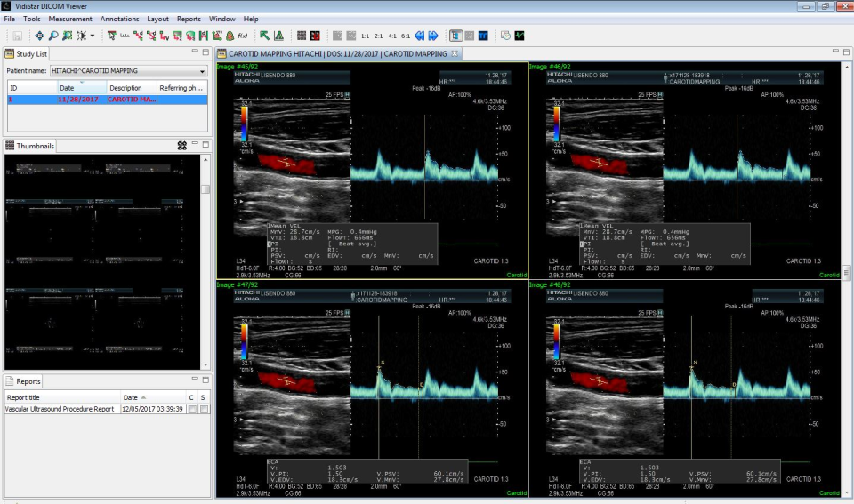Click the f(x) calculation icon
854x504 pixels.
[243, 36]
